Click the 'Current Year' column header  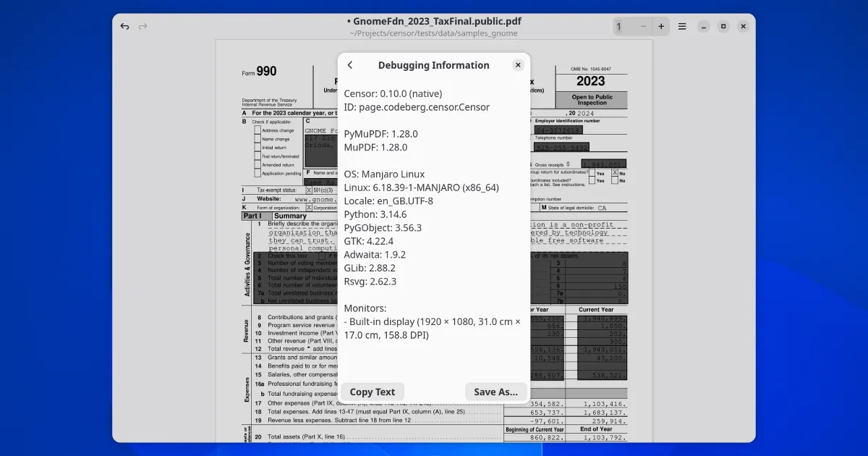(597, 310)
